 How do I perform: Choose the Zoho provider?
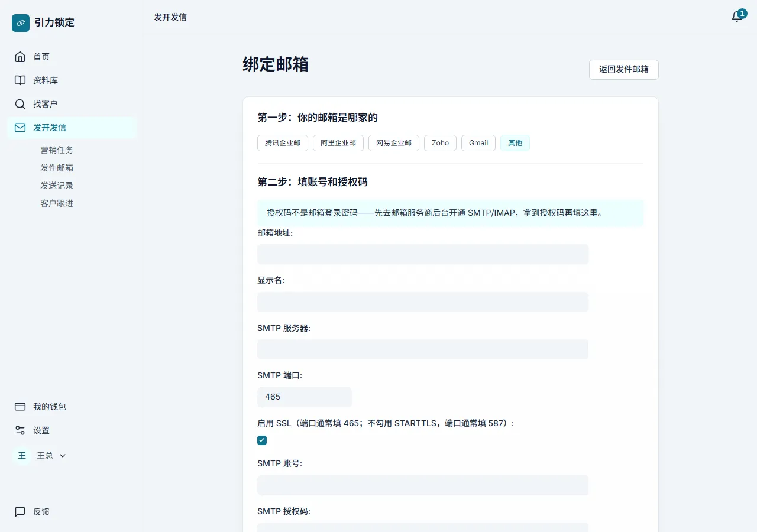pyautogui.click(x=440, y=143)
